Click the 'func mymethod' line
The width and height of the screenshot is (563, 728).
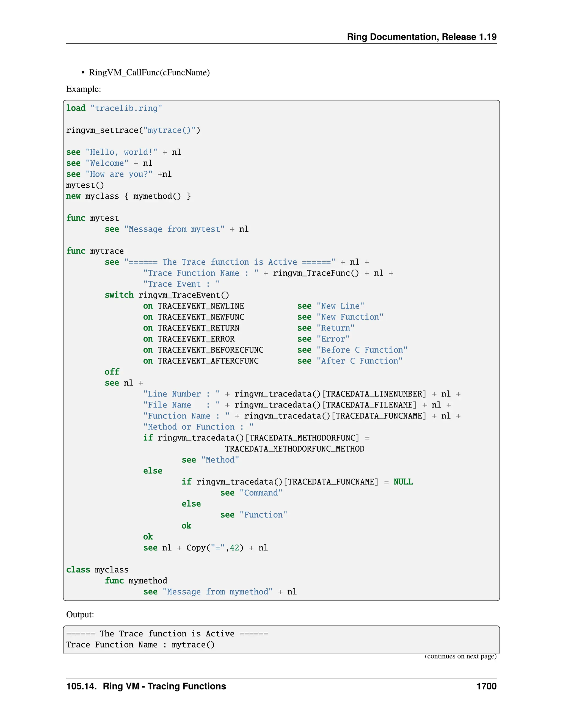136,581
